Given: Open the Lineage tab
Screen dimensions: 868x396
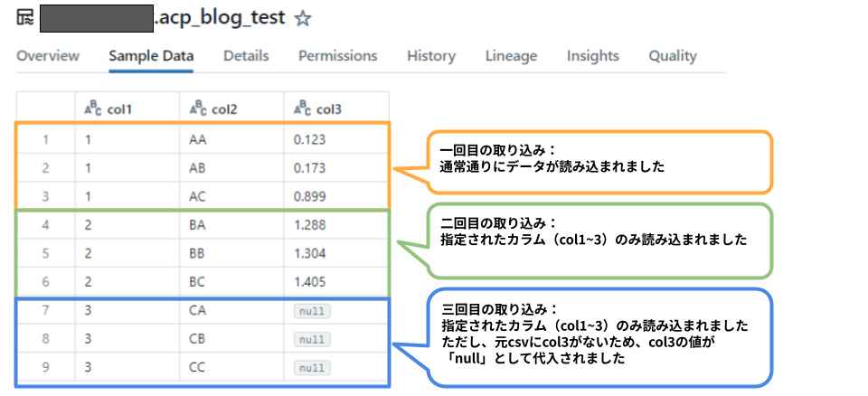Looking at the screenshot, I should 511,56.
